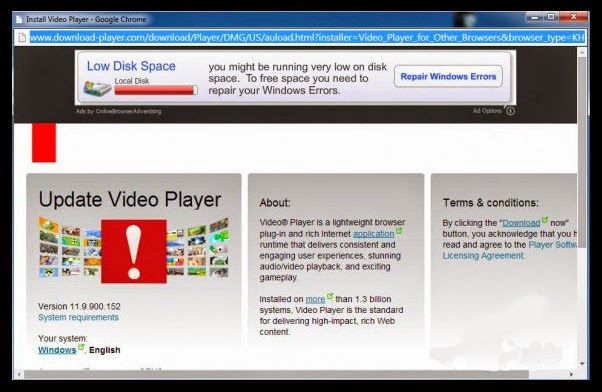This screenshot has width=602, height=392.
Task: Open the Download link in Terms
Action: tap(521, 223)
